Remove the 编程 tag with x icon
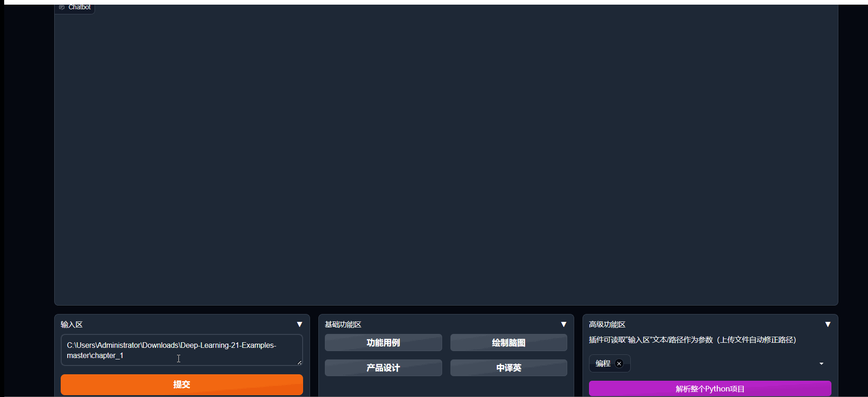The height and width of the screenshot is (397, 868). point(619,364)
